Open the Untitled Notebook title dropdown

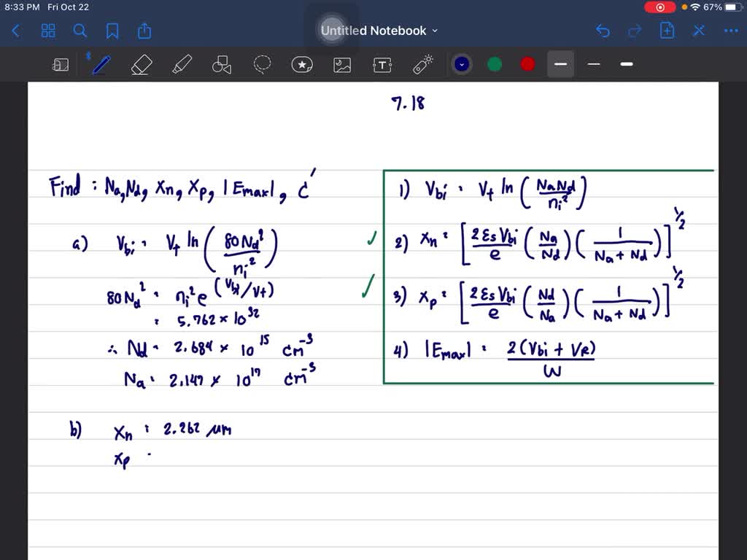tap(435, 31)
